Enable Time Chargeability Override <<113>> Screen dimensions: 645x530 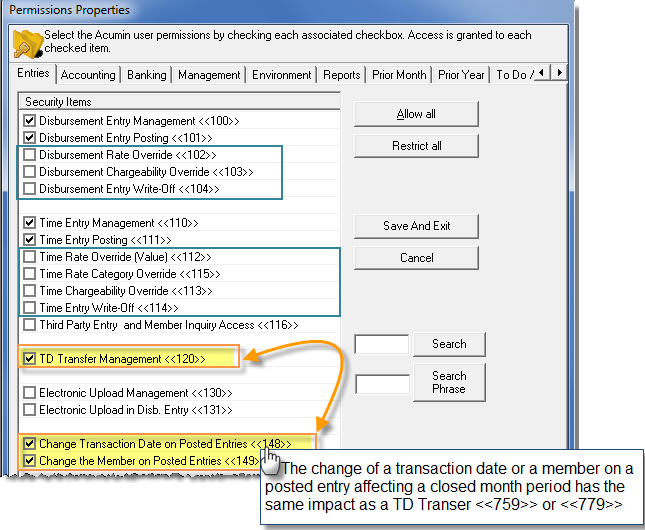tap(29, 291)
